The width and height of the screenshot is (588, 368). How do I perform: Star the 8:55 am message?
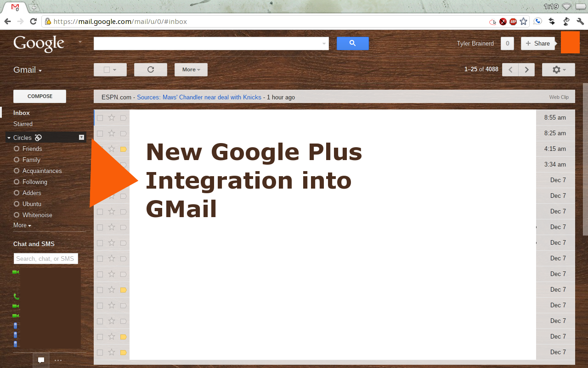[112, 117]
